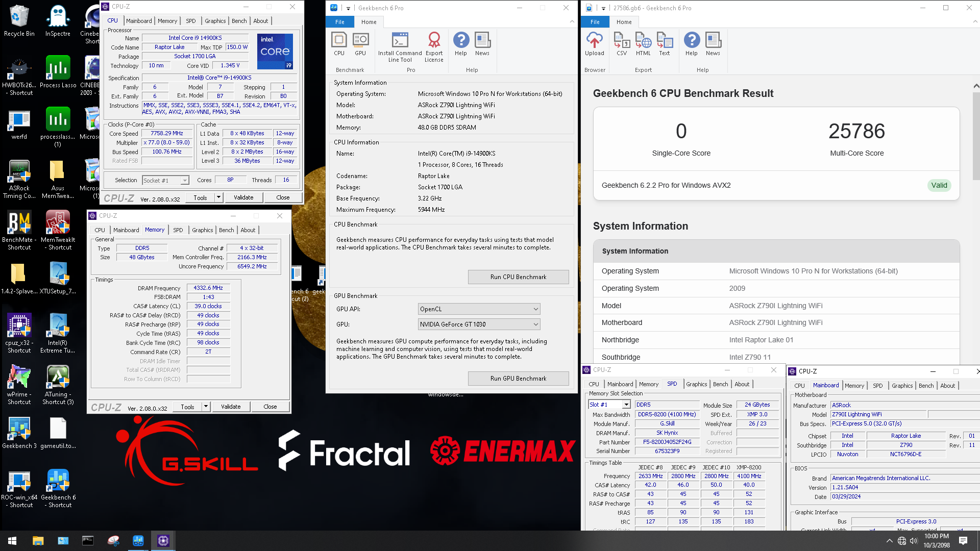Open Intel Extreme Tuning desktop icon
Screen dimensions: 980x551
58,334
